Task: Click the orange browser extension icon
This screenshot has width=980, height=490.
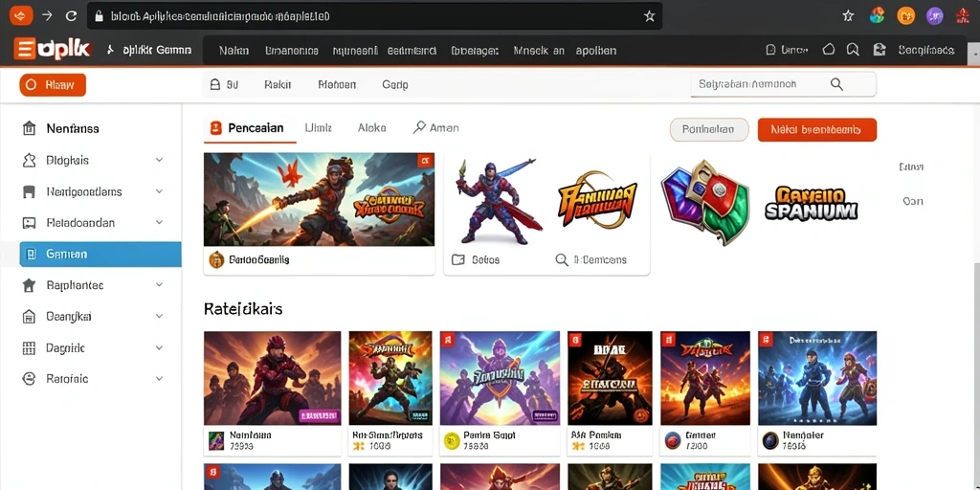Action: [905, 16]
